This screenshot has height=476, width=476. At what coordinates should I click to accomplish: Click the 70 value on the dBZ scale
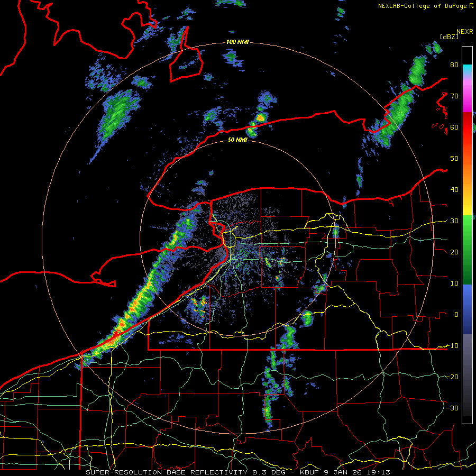[x=454, y=96]
